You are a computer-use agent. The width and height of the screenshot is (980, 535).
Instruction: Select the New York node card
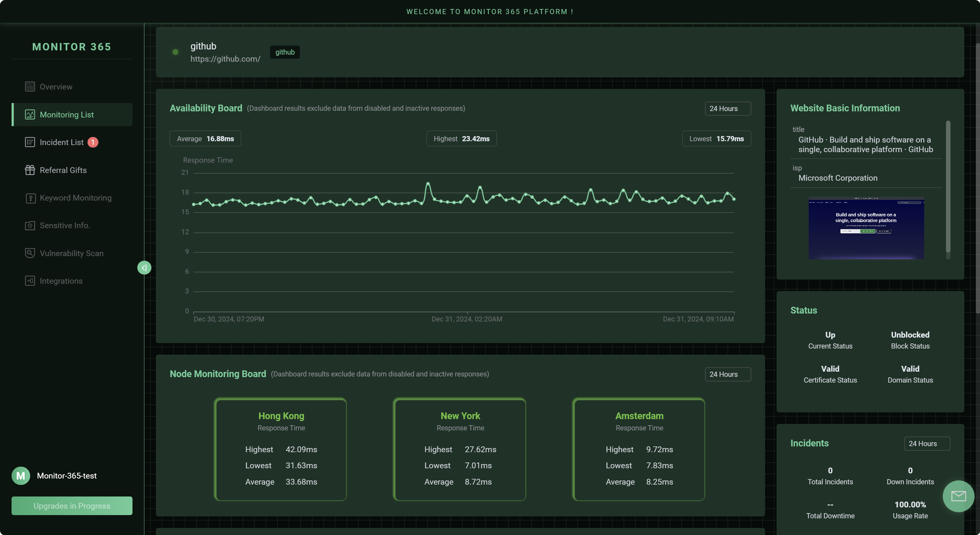pyautogui.click(x=460, y=449)
